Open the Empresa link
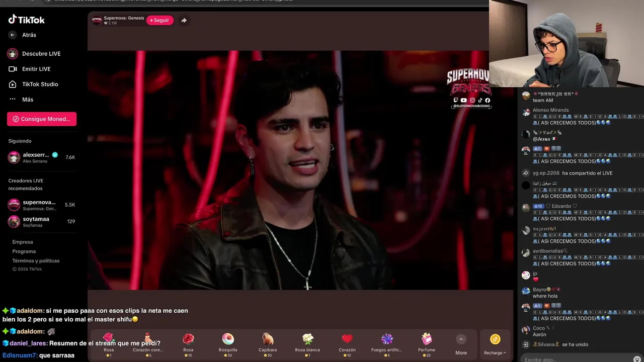The width and height of the screenshot is (644, 362). (x=23, y=242)
